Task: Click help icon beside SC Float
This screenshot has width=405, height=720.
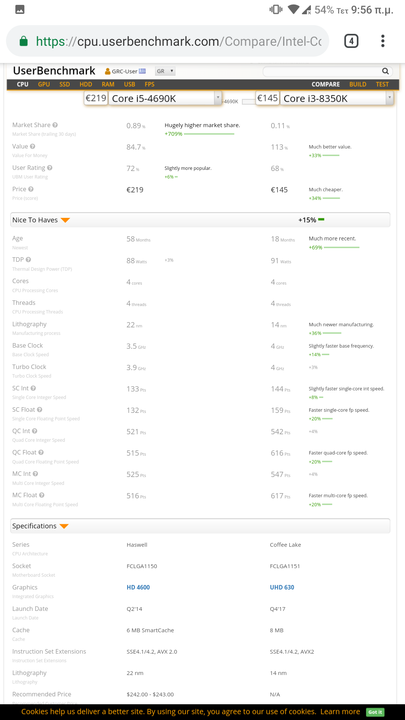Action: click(39, 410)
